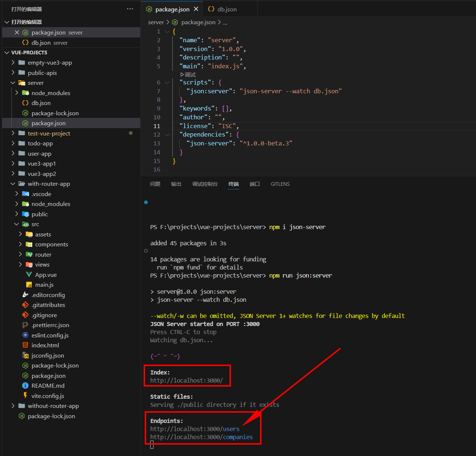The height and width of the screenshot is (456, 476).
Task: Open db.json in server folder tree
Action: pos(41,103)
